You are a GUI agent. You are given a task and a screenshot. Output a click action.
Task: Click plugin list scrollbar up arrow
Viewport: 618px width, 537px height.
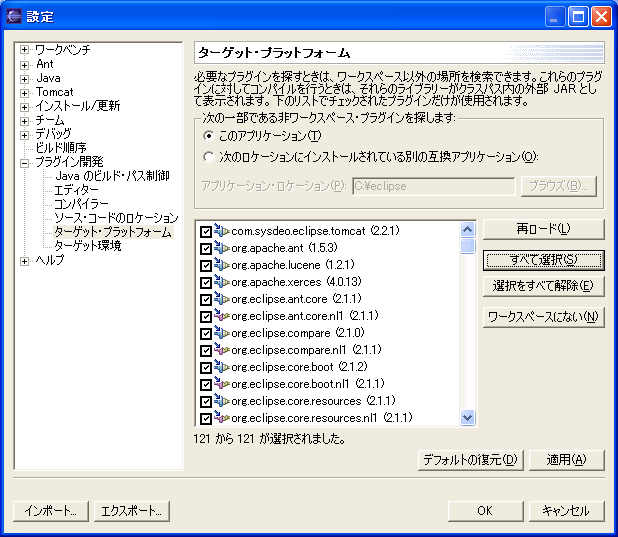[x=467, y=229]
